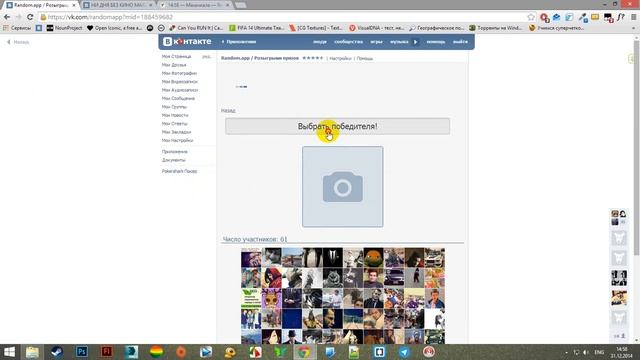Image resolution: width=640 pixels, height=360 pixels.
Task: Click the red Opera-style extension icon
Action: tap(544, 17)
